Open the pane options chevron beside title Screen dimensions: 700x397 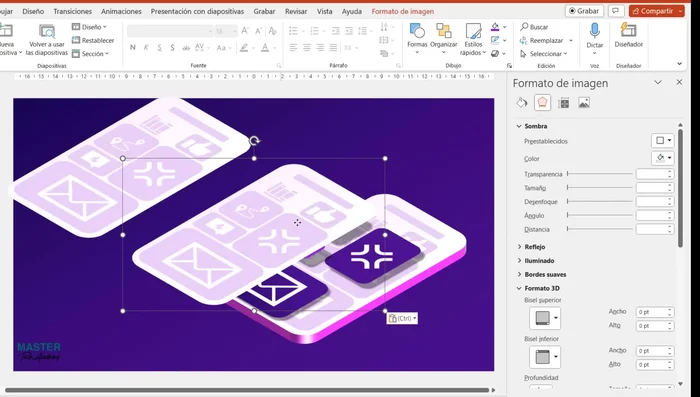click(x=658, y=82)
